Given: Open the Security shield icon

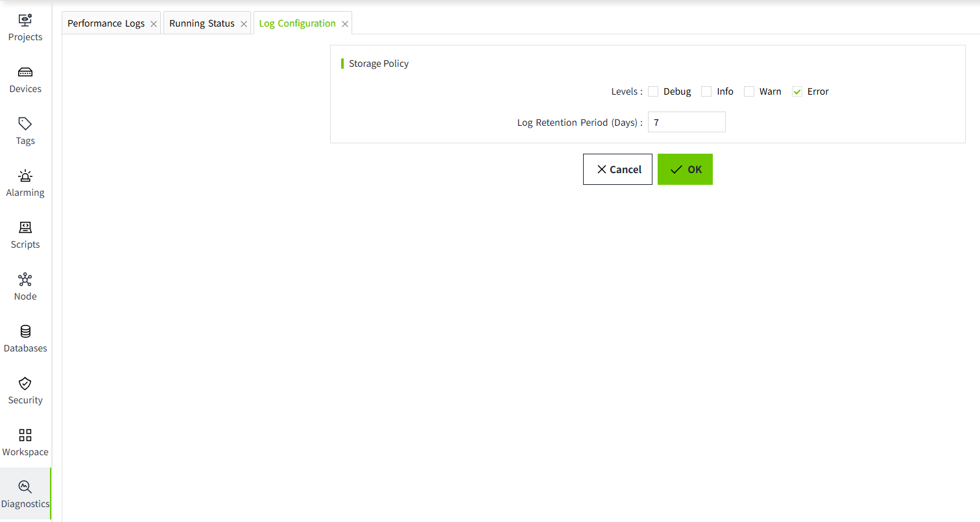Looking at the screenshot, I should pyautogui.click(x=25, y=383).
